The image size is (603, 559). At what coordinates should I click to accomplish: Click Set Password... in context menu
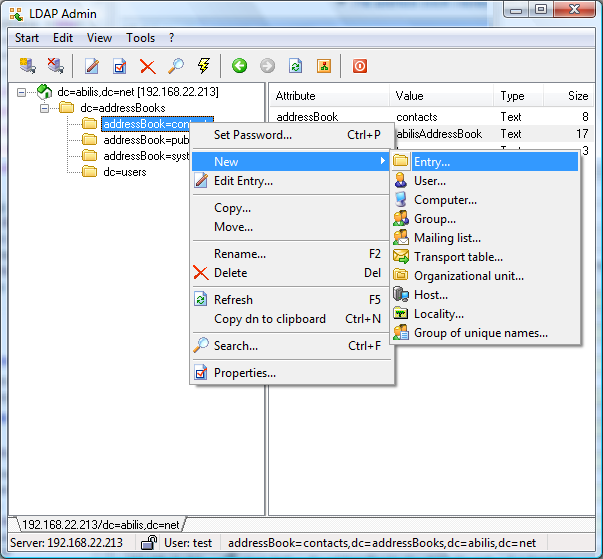tap(253, 135)
